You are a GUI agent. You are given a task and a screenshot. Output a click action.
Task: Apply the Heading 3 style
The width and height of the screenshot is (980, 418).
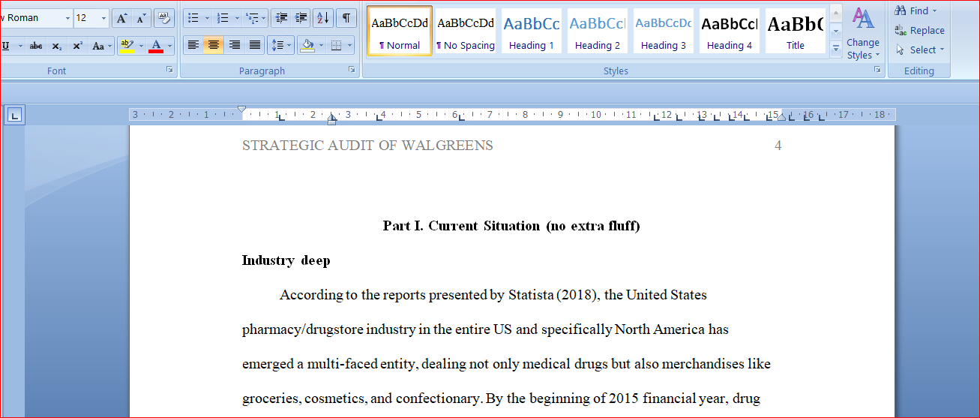tap(664, 31)
